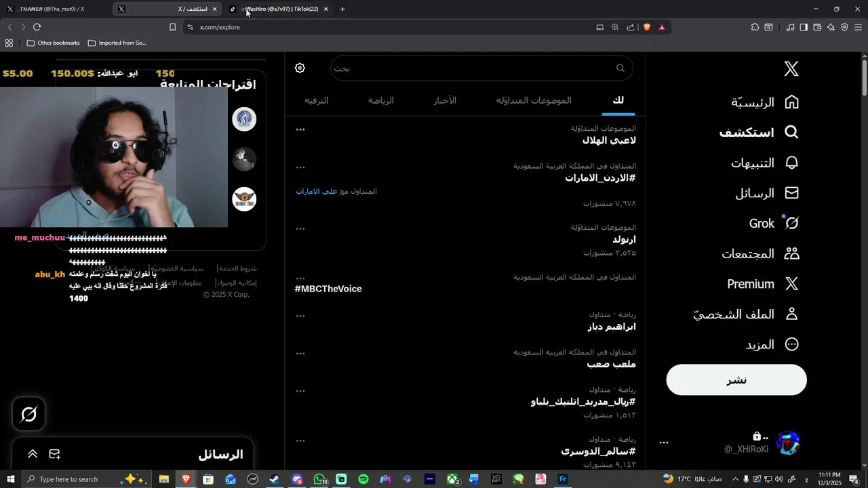Click the بحث search field
Screen dimensions: 868x488
click(481, 68)
